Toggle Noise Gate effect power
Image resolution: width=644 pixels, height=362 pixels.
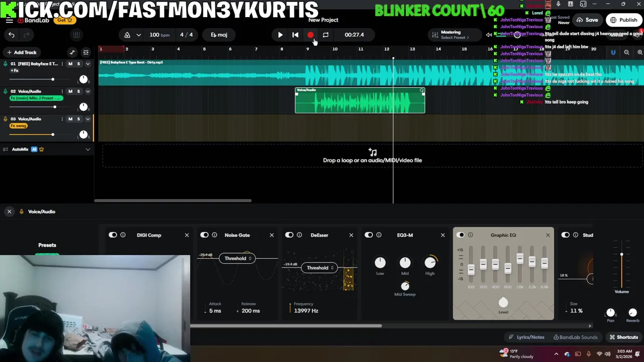pyautogui.click(x=204, y=235)
